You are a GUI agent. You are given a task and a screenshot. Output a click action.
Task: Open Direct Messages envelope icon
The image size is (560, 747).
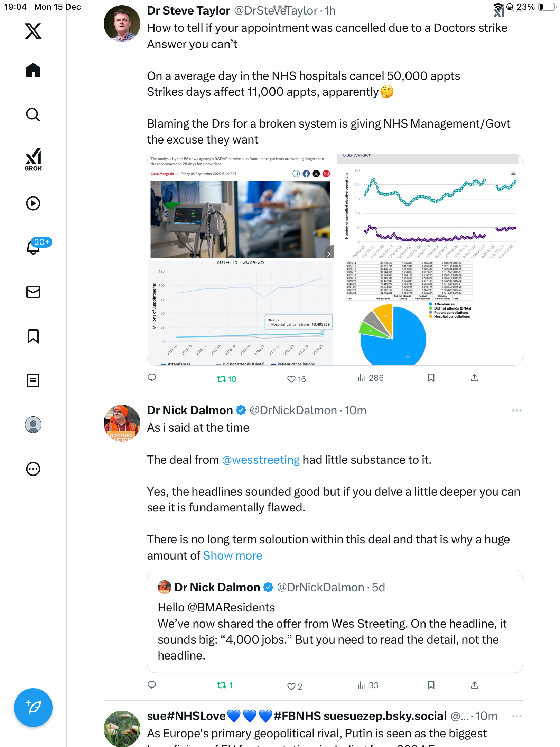pyautogui.click(x=33, y=292)
